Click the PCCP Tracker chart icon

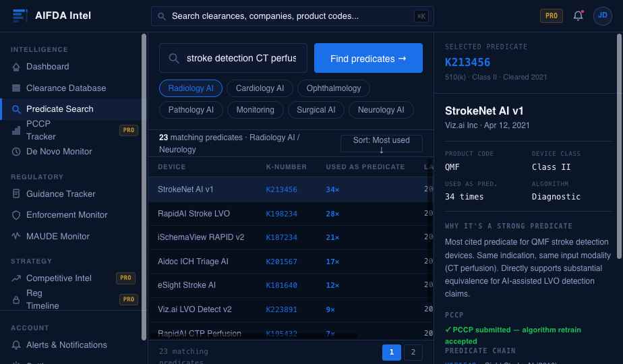16,130
